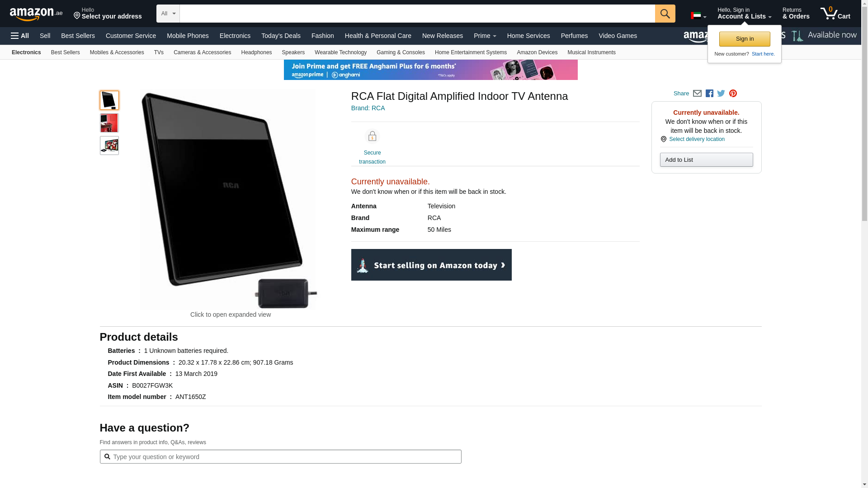Viewport: 868px width, 488px height.
Task: Open the Account & Lists dropdown
Action: 744,14
